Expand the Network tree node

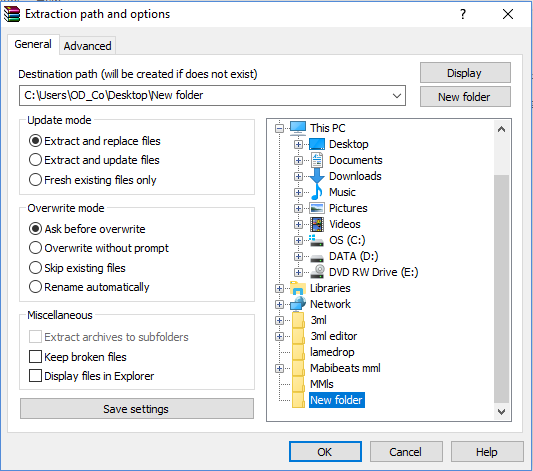279,304
